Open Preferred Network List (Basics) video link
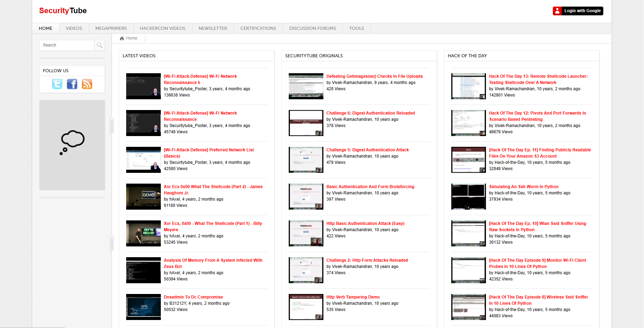644x328 pixels. pyautogui.click(x=209, y=153)
